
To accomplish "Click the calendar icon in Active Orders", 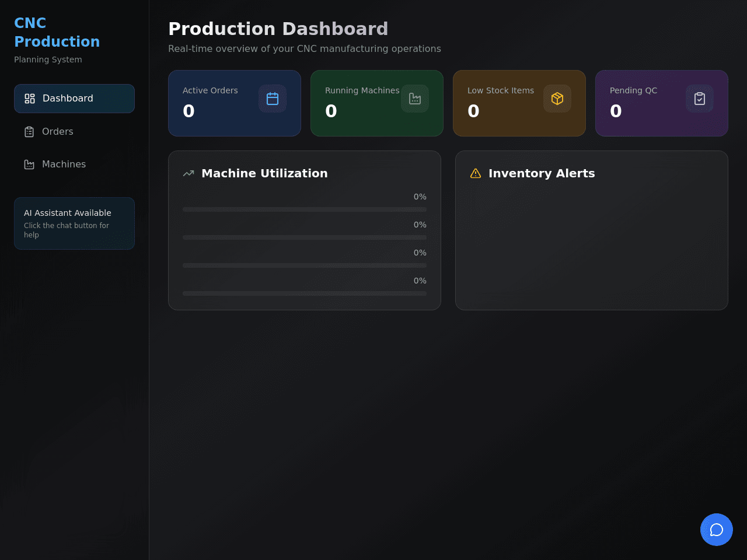I will [273, 99].
